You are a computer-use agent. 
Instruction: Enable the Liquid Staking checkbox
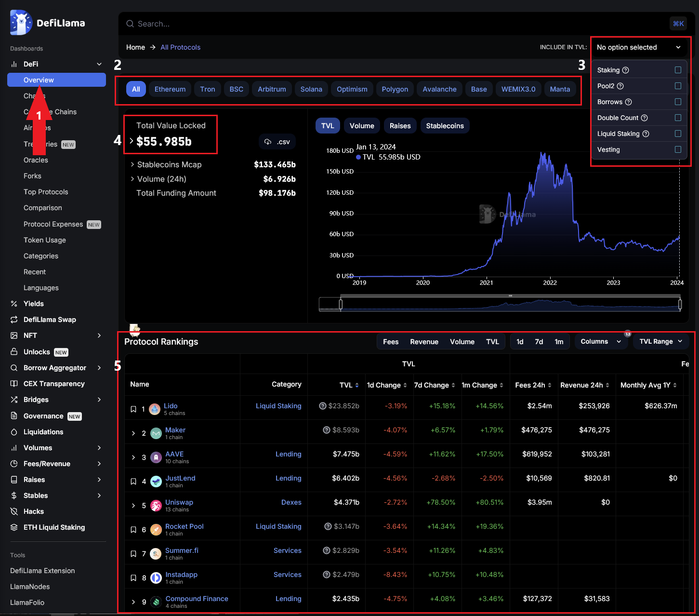678,134
